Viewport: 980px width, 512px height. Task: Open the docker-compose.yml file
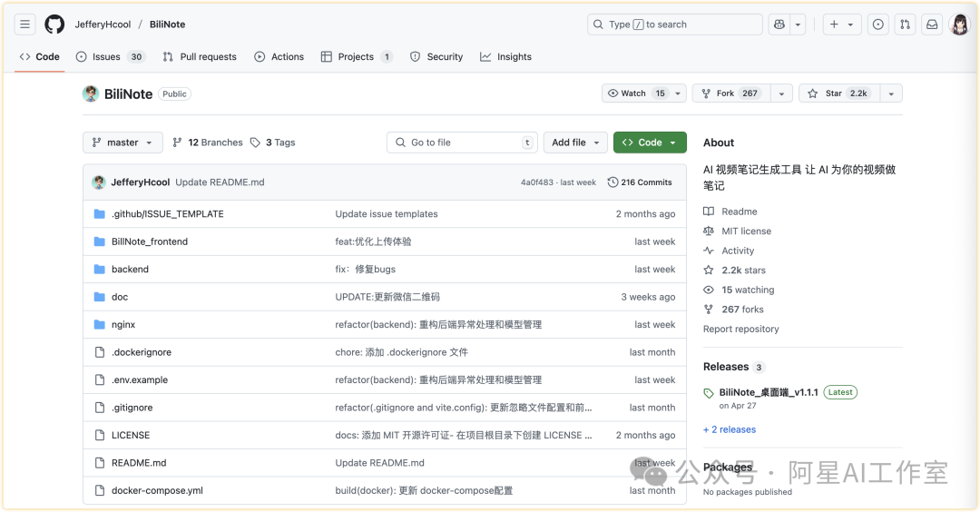pos(157,490)
